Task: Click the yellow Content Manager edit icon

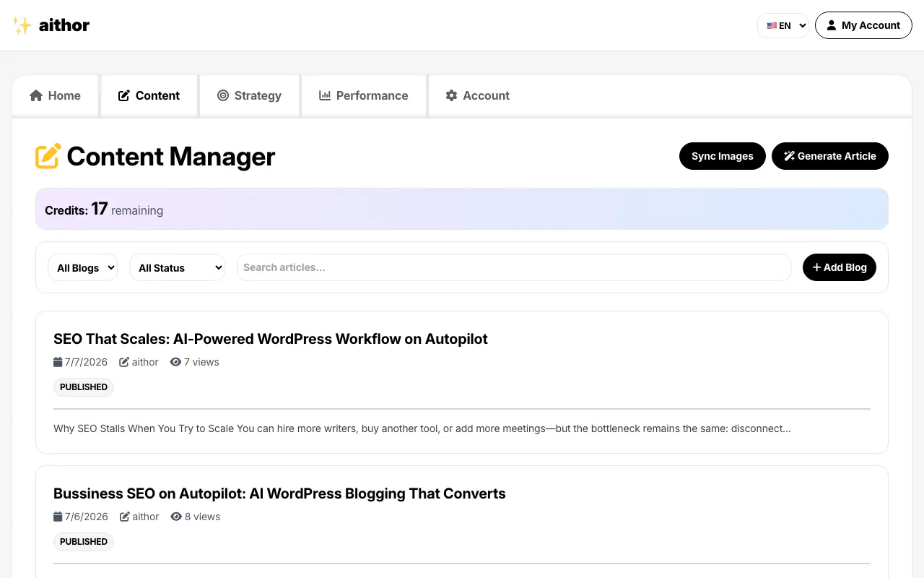Action: point(48,156)
